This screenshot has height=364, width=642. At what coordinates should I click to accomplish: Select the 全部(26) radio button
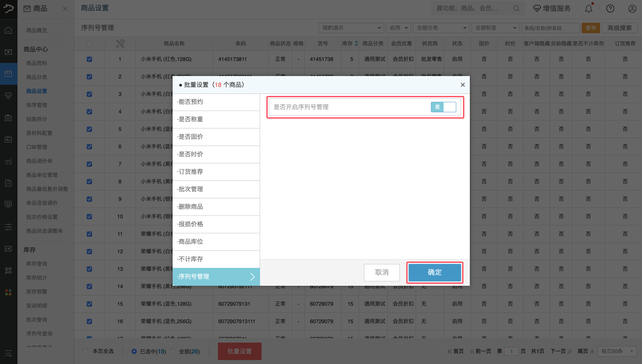(x=173, y=351)
